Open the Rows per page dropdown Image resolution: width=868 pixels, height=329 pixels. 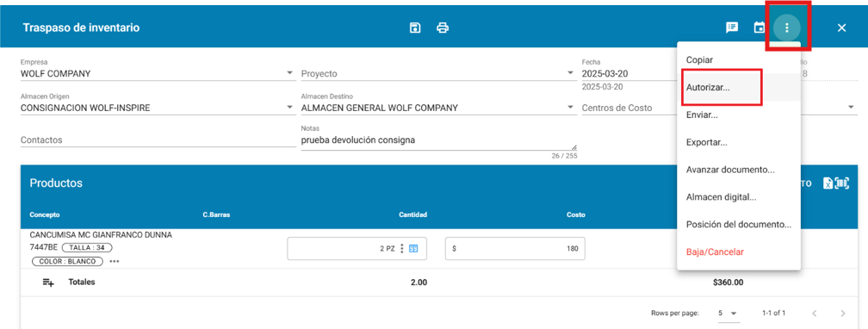[728, 313]
